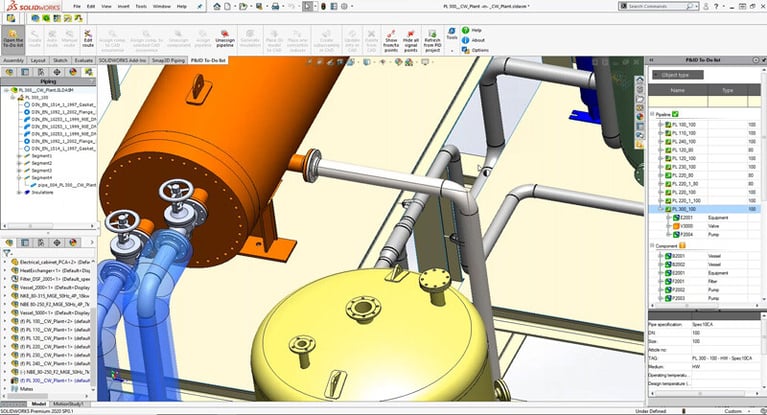Click the Object type button
This screenshot has height=415, width=767.
pyautogui.click(x=678, y=75)
